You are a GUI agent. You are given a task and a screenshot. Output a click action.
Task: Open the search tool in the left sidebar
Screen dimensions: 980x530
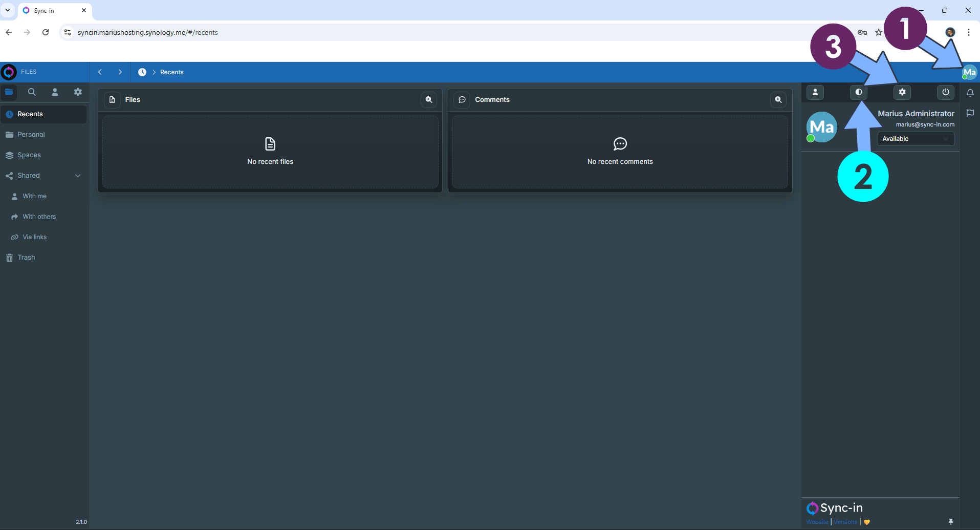(32, 92)
